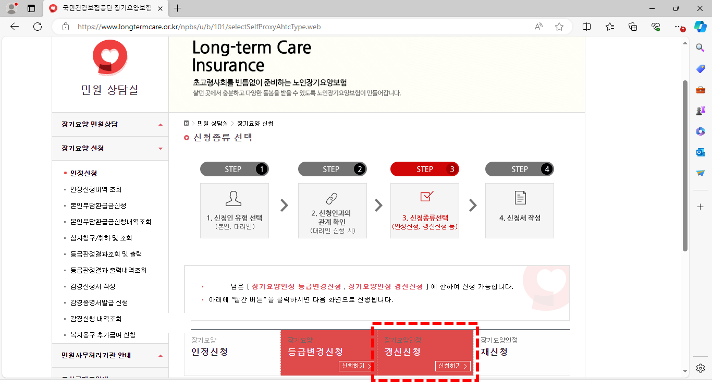Close the current browser tab
The width and height of the screenshot is (712, 382).
[160, 8]
